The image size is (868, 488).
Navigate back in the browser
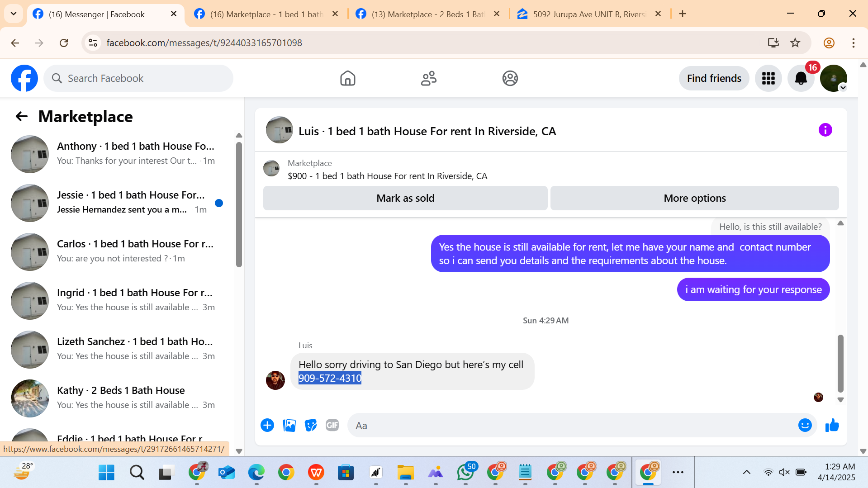pos(15,43)
